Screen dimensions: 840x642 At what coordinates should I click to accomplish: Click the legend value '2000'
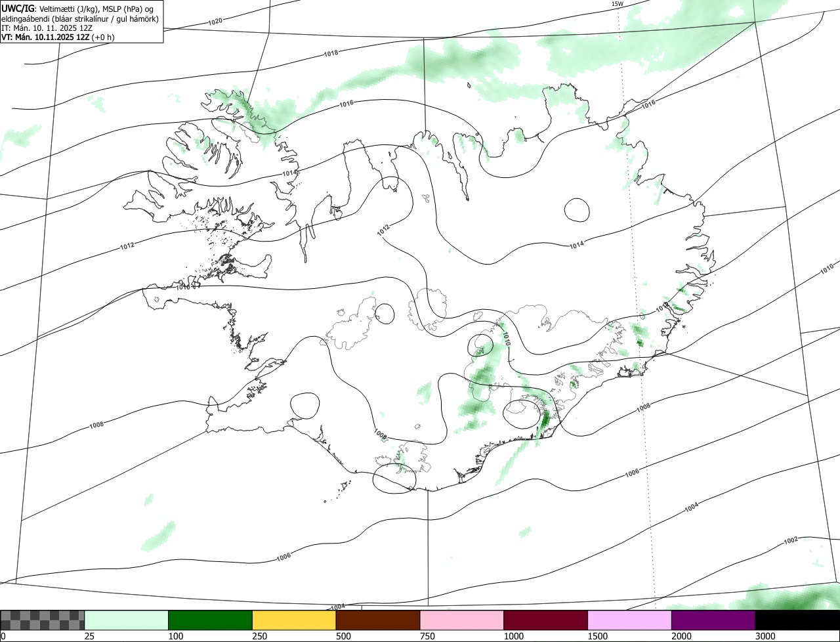pos(681,636)
